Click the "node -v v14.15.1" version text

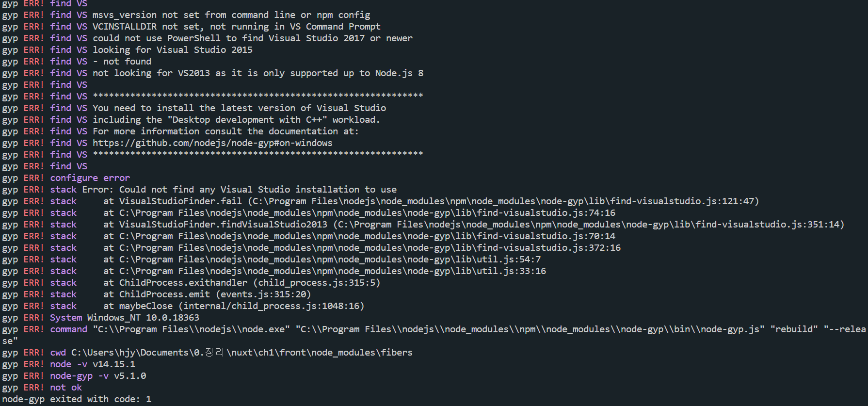coord(93,364)
